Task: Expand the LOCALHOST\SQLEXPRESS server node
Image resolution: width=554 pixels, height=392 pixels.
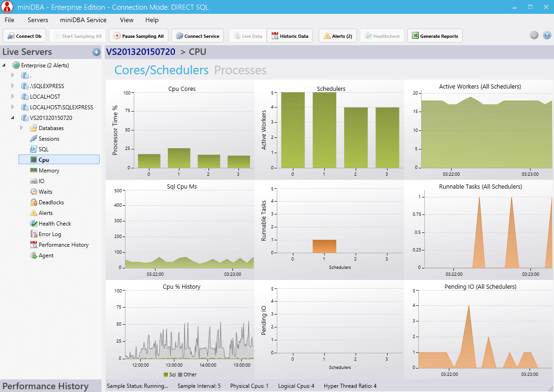Action: [12, 107]
